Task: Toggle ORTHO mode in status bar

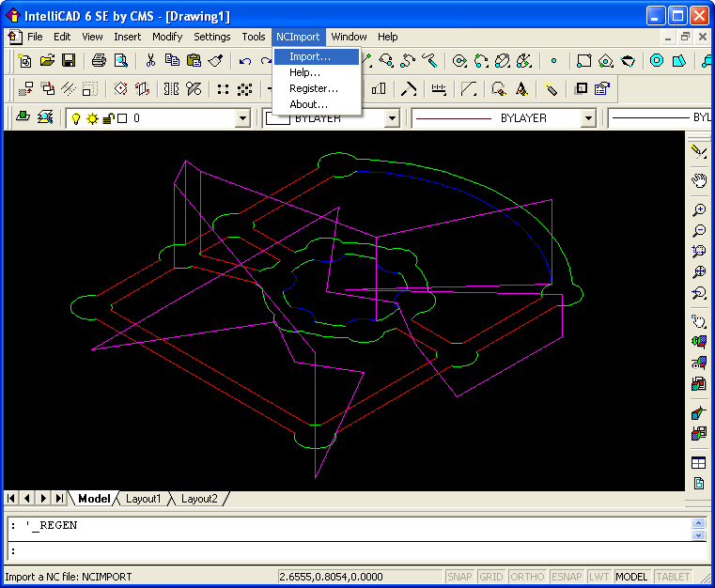Action: point(527,577)
